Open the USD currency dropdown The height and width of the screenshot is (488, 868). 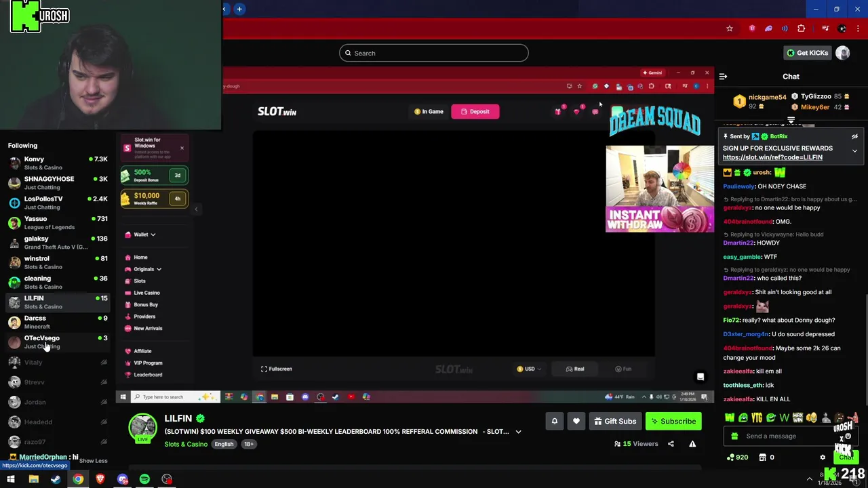(x=529, y=369)
